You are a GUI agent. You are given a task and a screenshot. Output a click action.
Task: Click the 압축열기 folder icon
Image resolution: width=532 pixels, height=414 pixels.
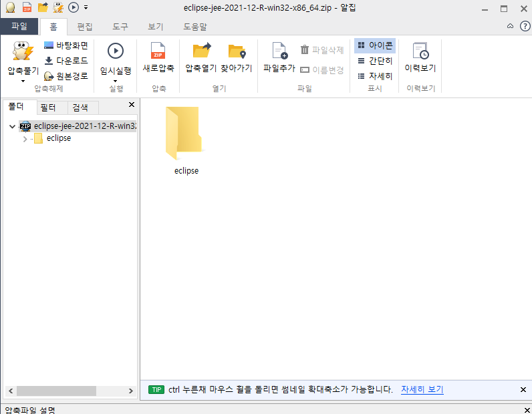pos(201,51)
